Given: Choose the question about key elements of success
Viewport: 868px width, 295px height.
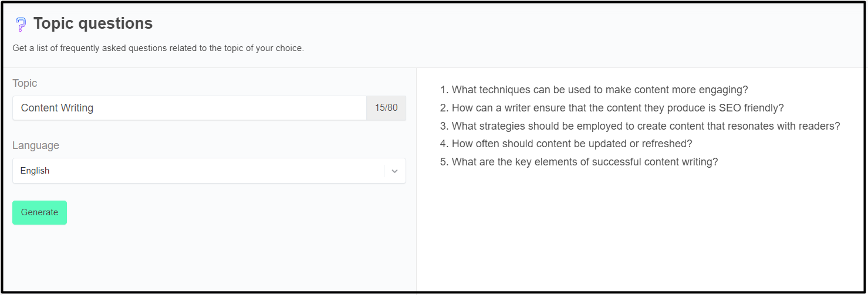Looking at the screenshot, I should pyautogui.click(x=585, y=162).
